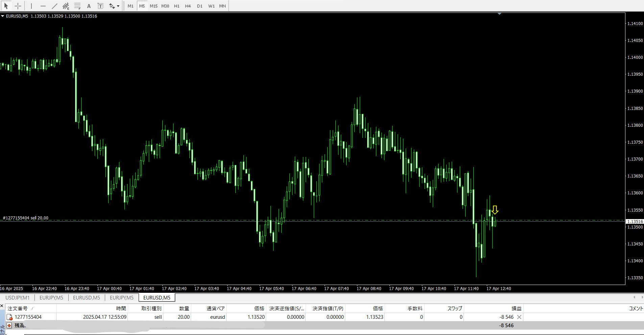Close order 1277155404 with the X
Image resolution: width=644 pixels, height=335 pixels.
click(519, 317)
